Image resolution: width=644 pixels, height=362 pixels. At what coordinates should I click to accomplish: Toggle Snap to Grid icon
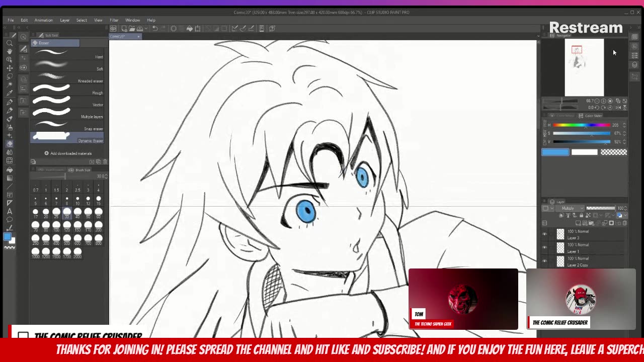250,29
